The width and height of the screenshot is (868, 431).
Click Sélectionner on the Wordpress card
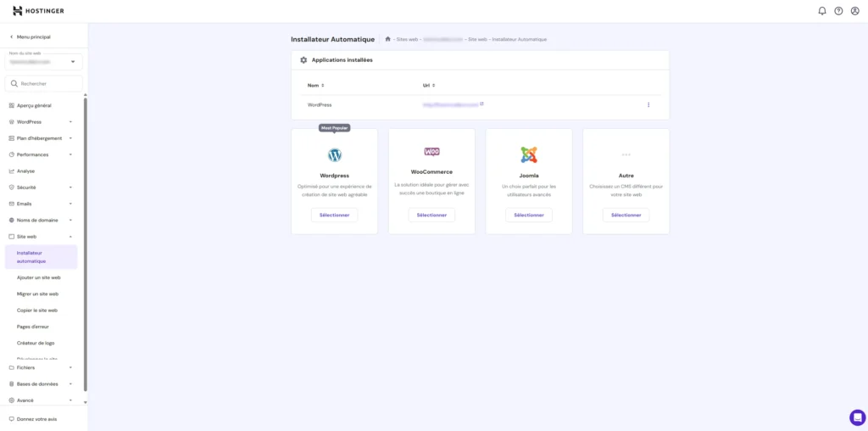pyautogui.click(x=334, y=215)
